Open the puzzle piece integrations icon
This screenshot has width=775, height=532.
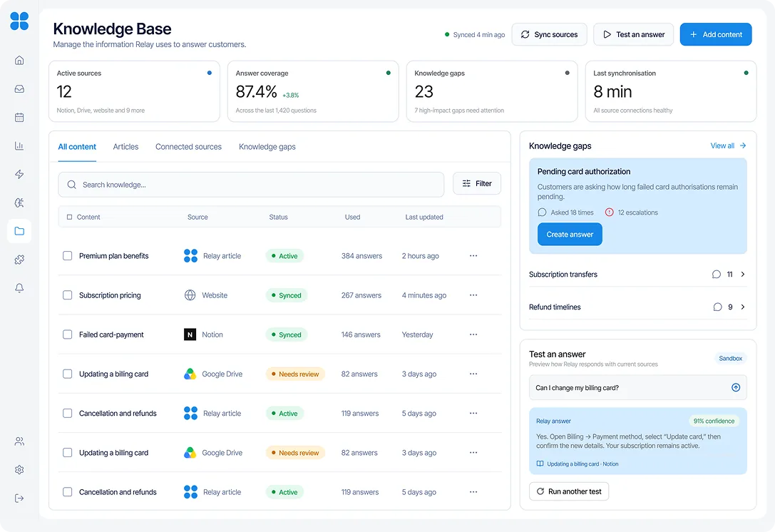coord(19,260)
